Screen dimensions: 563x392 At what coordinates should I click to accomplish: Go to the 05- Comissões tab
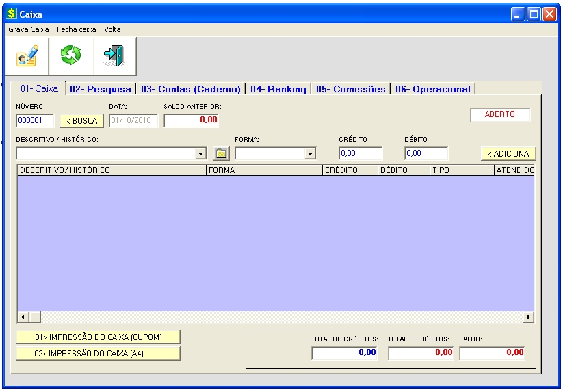click(350, 89)
